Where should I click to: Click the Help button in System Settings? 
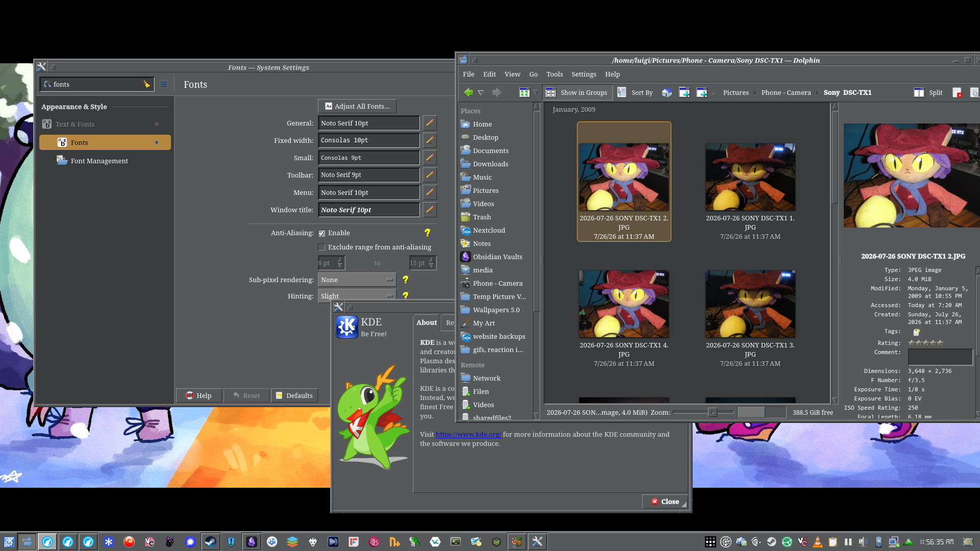199,395
